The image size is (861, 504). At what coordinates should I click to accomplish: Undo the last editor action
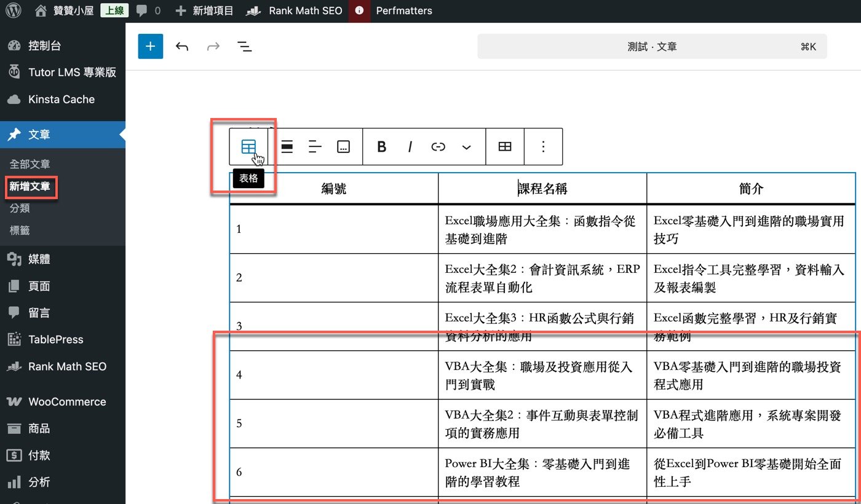click(182, 47)
